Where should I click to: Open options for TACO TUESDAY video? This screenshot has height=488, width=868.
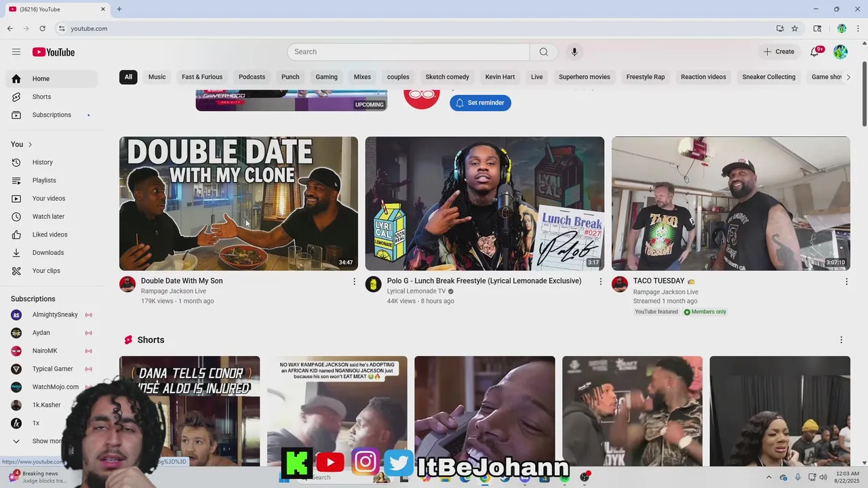coord(846,281)
